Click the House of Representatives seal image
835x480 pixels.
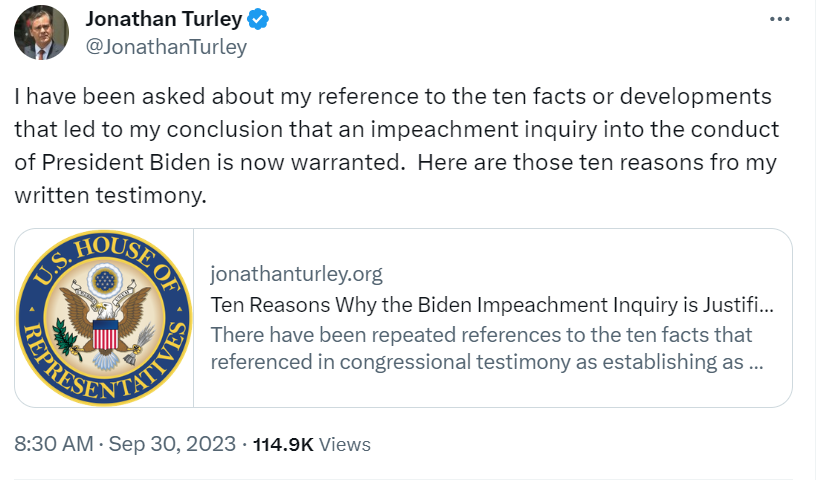point(104,318)
